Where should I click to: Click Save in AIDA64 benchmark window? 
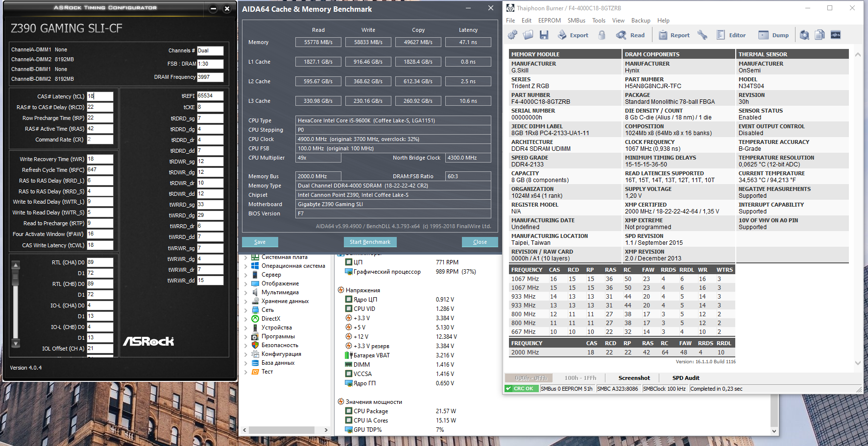pos(260,242)
